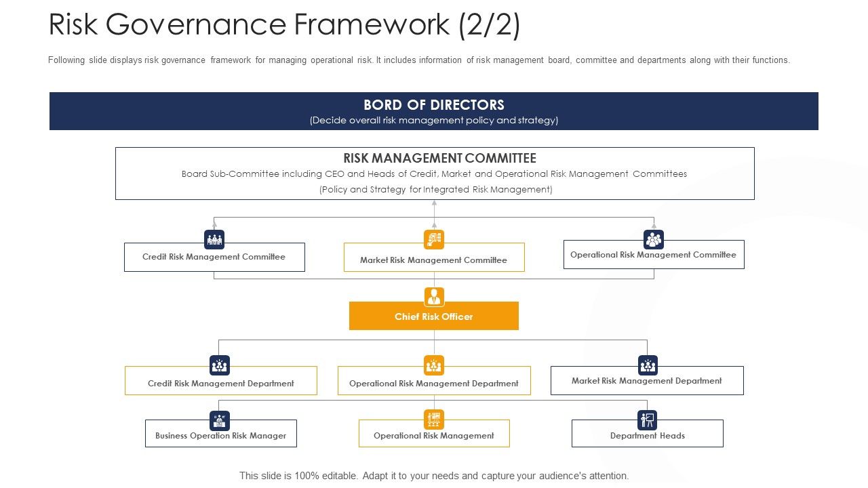Click the Market Risk Management Committee icon
This screenshot has width=868, height=488.
(434, 239)
